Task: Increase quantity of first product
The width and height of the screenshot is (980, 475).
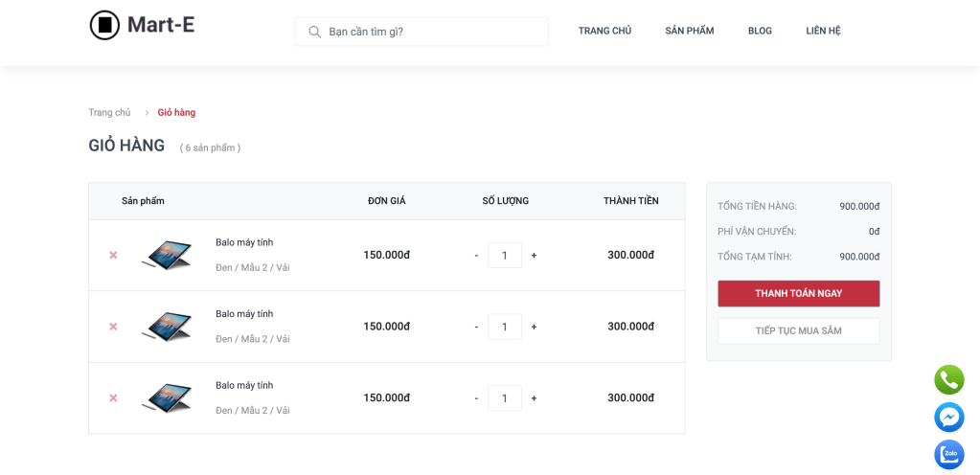Action: click(534, 256)
